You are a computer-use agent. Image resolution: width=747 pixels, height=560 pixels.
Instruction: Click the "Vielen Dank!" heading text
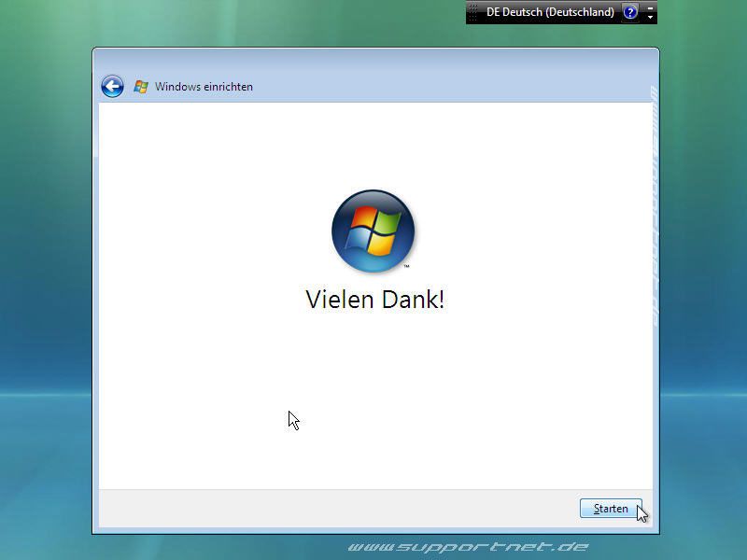[x=374, y=300]
